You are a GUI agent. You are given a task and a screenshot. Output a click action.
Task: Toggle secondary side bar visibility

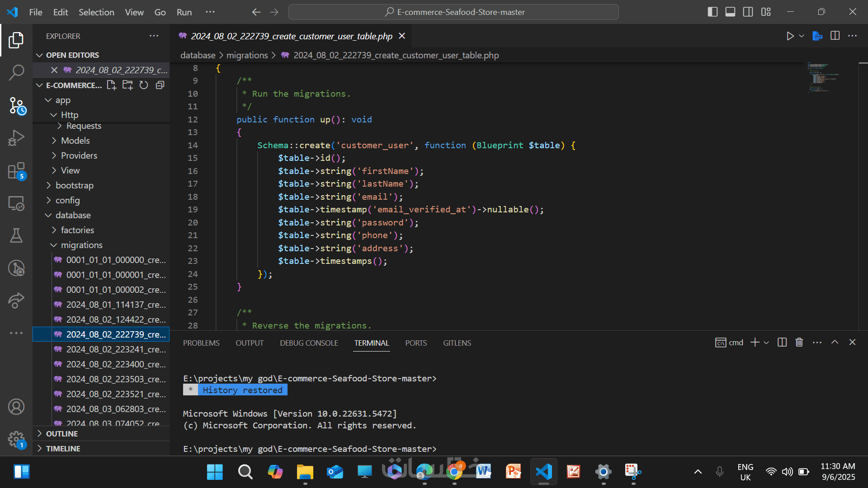748,12
